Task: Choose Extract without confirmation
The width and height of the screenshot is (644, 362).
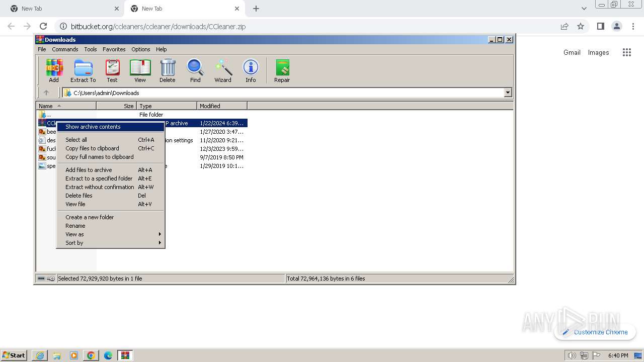Action: tap(111, 187)
